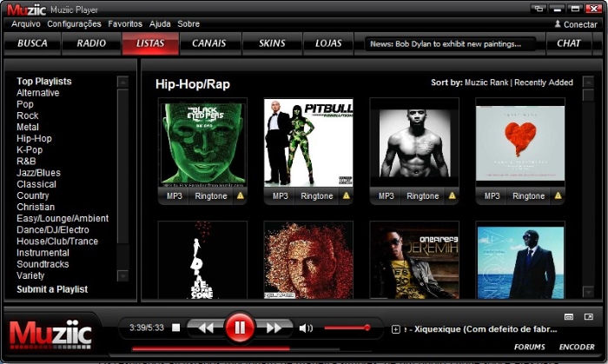This screenshot has height=364, width=608.
Task: Click Ringtone button under the heart album
Action: 528,196
